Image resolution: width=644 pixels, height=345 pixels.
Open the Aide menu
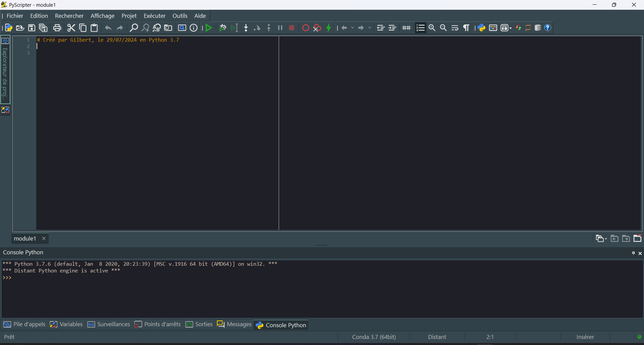click(x=200, y=16)
